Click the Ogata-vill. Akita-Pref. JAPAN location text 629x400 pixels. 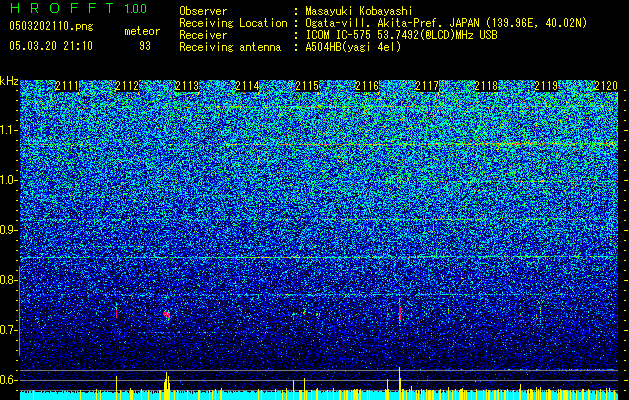point(446,23)
